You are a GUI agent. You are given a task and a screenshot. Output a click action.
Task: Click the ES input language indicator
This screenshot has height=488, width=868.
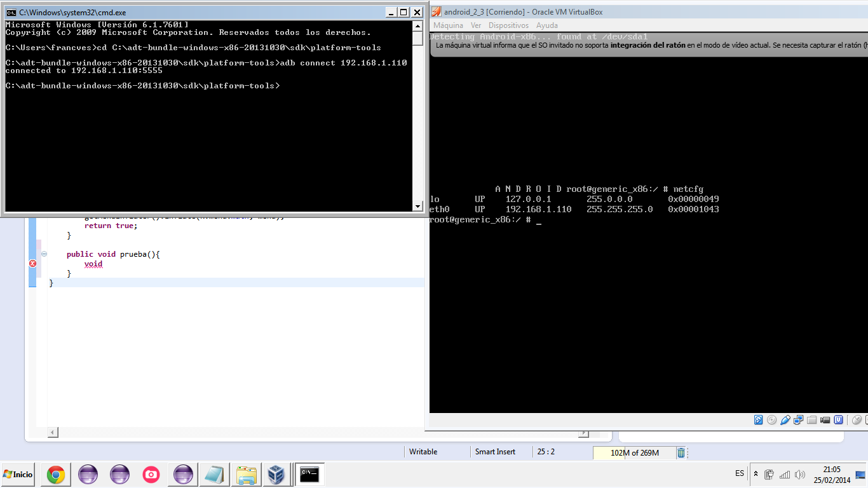coord(740,473)
